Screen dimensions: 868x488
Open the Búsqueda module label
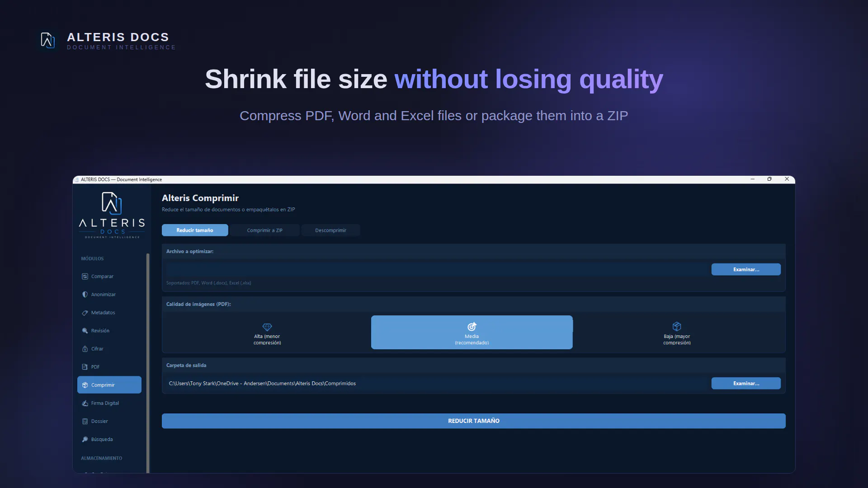click(102, 439)
